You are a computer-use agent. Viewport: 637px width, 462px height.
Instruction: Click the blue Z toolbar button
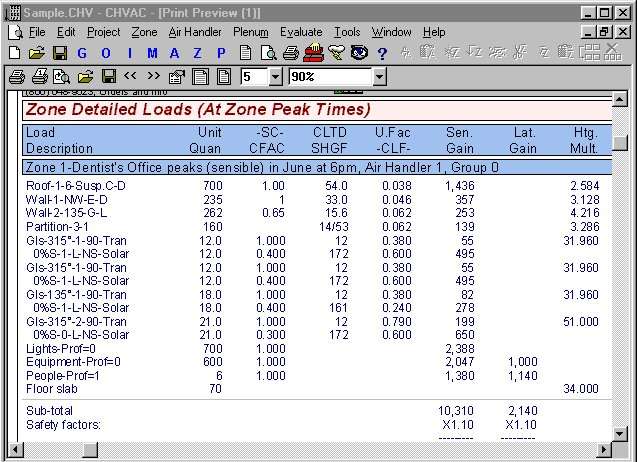click(x=198, y=53)
